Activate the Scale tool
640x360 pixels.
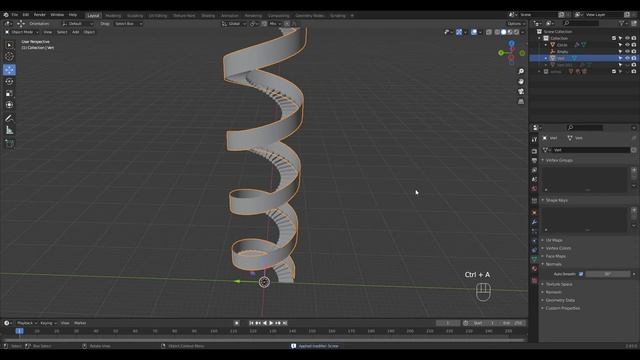pos(9,93)
